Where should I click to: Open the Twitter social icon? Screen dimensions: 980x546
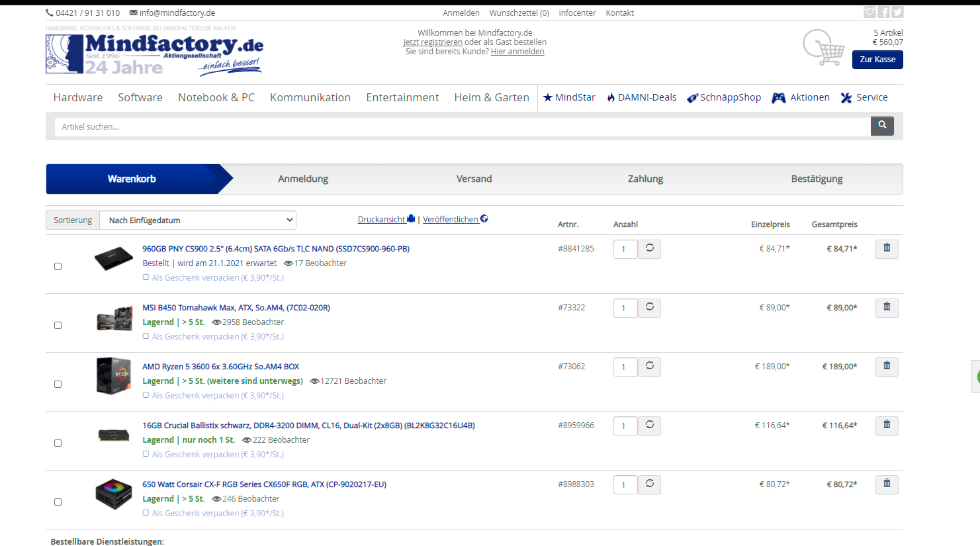click(897, 12)
